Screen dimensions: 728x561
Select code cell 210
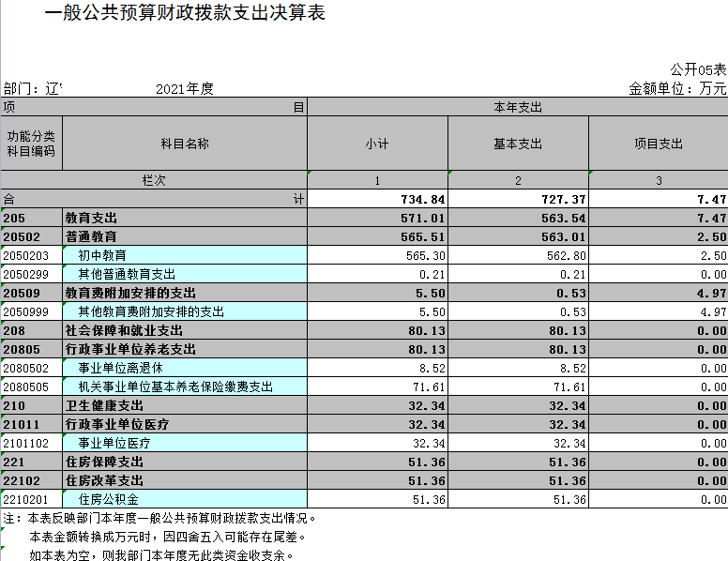coord(31,405)
